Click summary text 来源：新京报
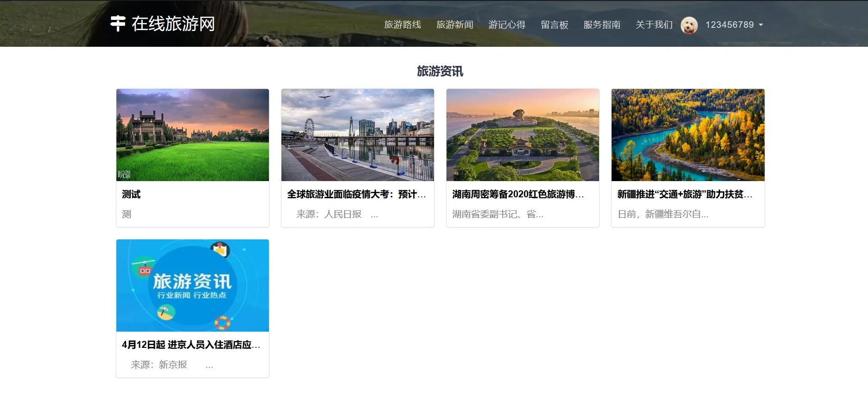 click(159, 365)
